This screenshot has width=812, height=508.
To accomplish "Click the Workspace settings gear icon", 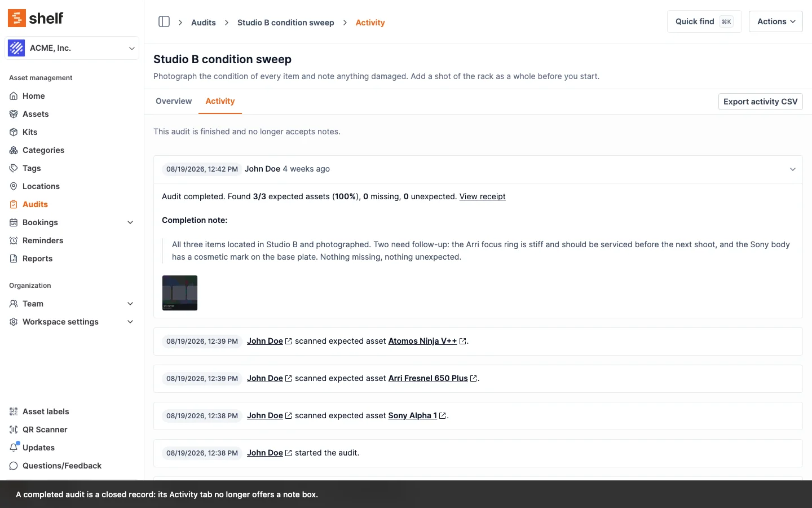I will [14, 322].
